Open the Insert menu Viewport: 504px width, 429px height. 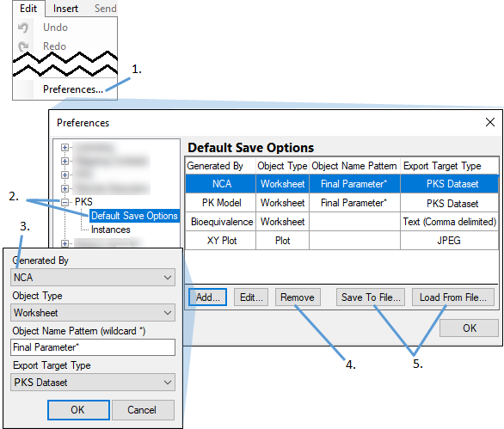click(65, 9)
